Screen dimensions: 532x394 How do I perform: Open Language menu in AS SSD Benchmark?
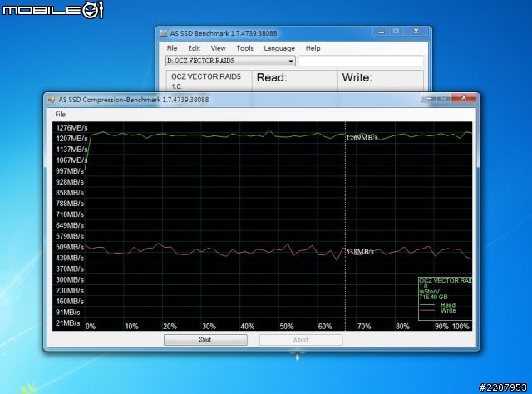click(279, 48)
